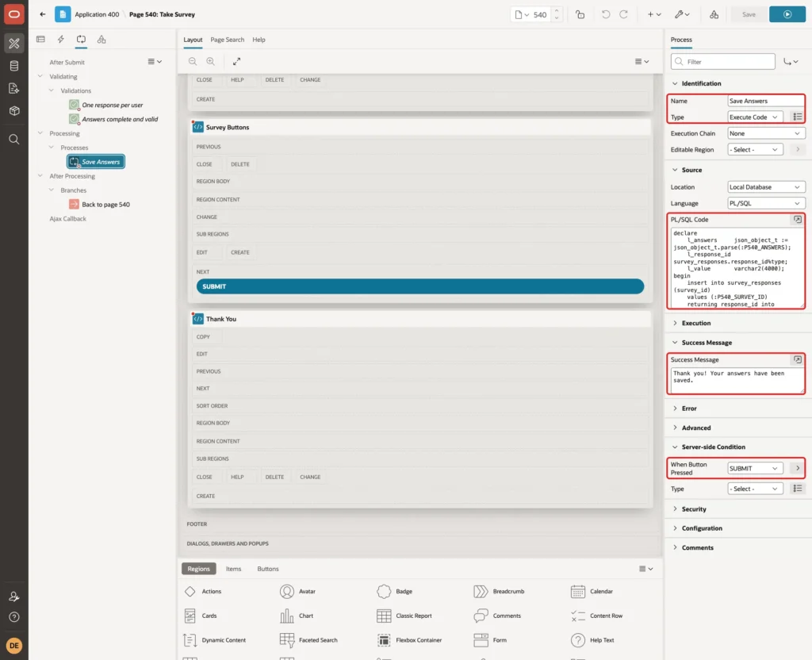Select the Save Answers process
The width and height of the screenshot is (812, 660).
coord(96,162)
